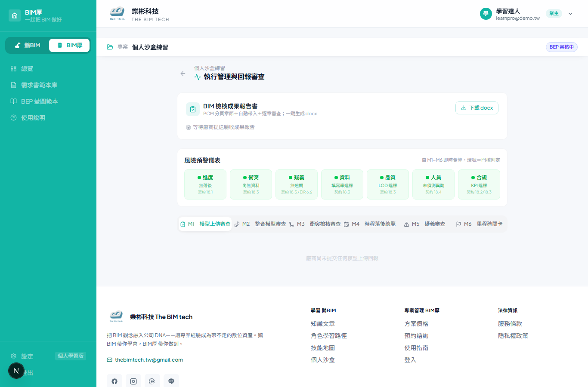
Task: Open the 知識文章 footer link
Action: 323,324
